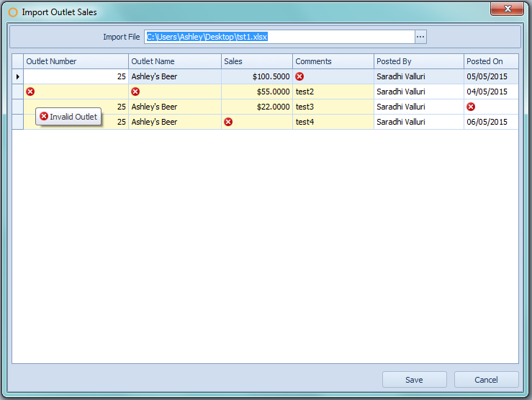Sort by Outlet Name column header
The height and width of the screenshot is (400, 532).
click(x=174, y=61)
